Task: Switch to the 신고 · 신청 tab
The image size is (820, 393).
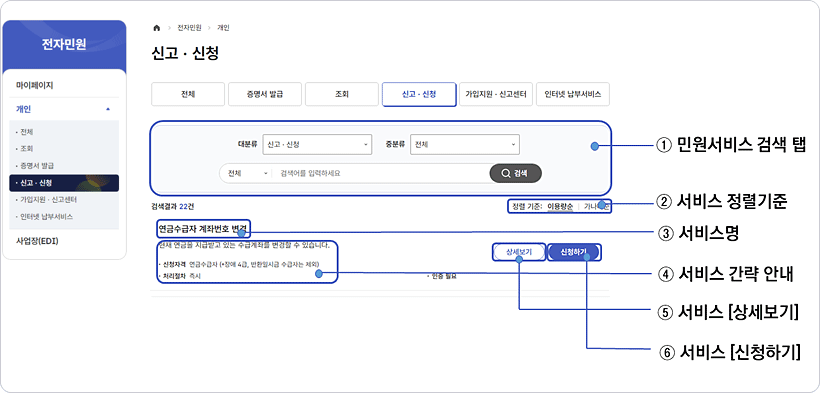Action: point(419,95)
